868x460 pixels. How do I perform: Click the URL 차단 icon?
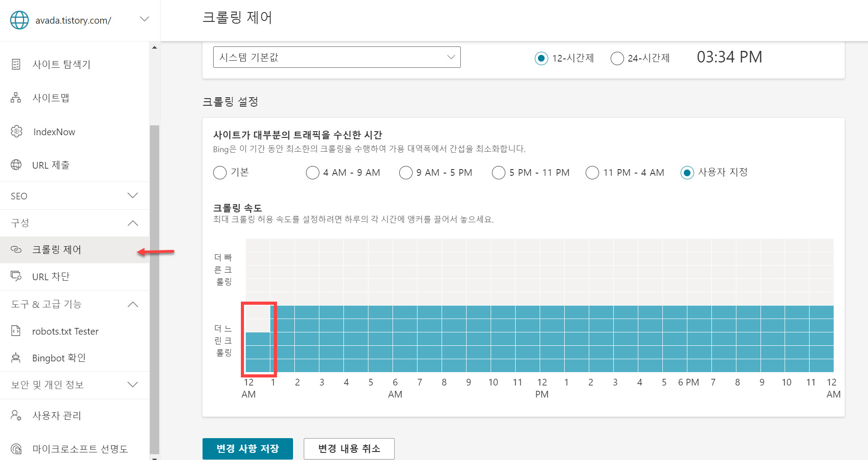pos(17,277)
